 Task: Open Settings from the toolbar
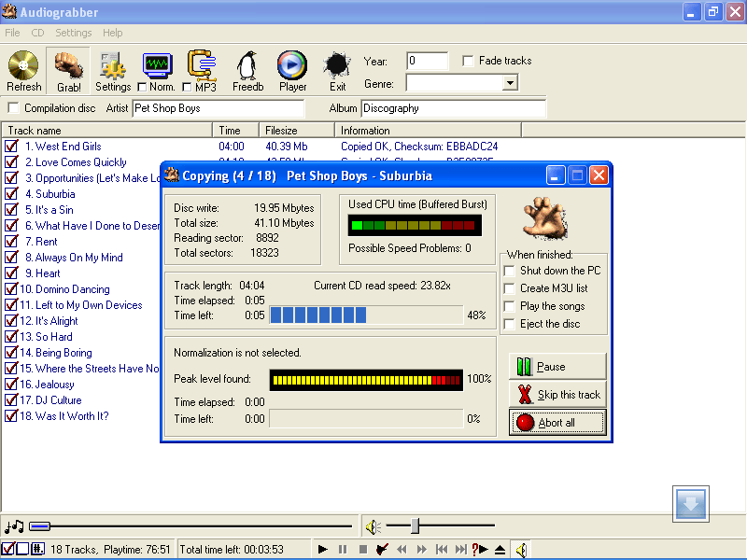pos(113,66)
